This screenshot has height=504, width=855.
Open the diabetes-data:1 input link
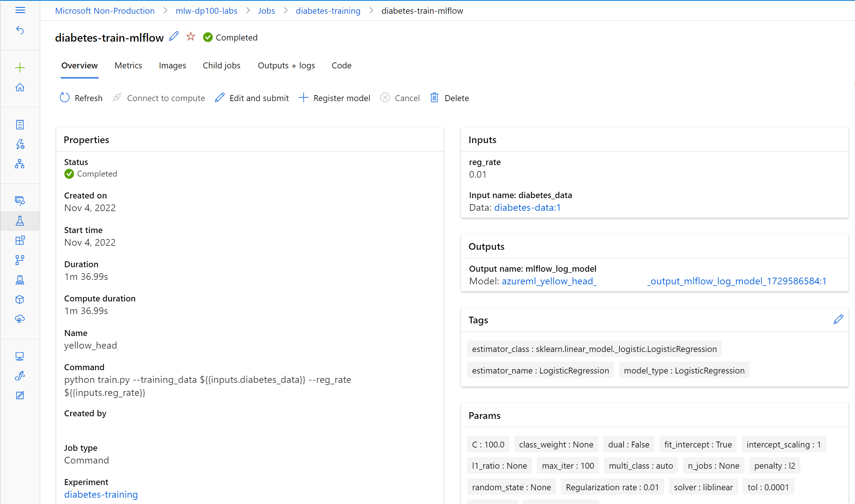(526, 208)
